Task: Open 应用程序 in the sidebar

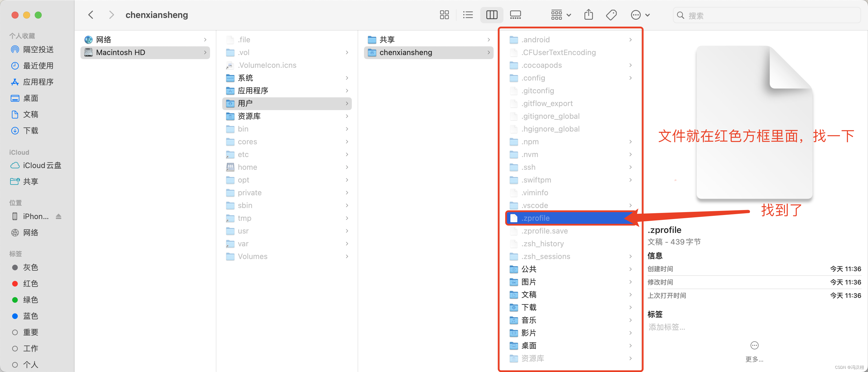Action: (x=32, y=82)
